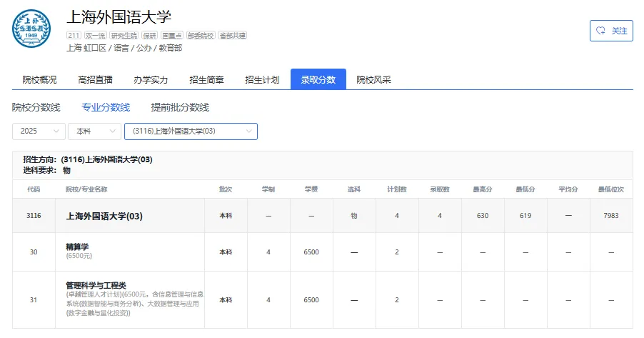The width and height of the screenshot is (644, 338).
Task: Switch to 高招直播 tab
Action: point(95,79)
